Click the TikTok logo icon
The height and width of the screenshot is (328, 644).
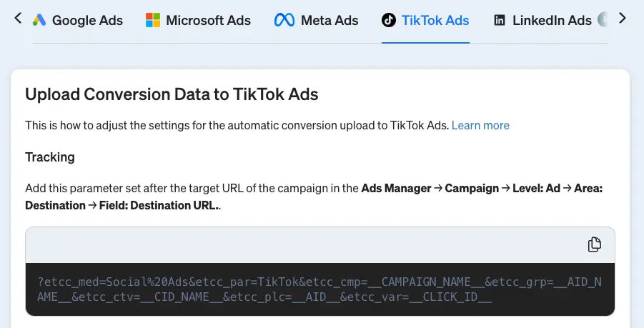389,20
